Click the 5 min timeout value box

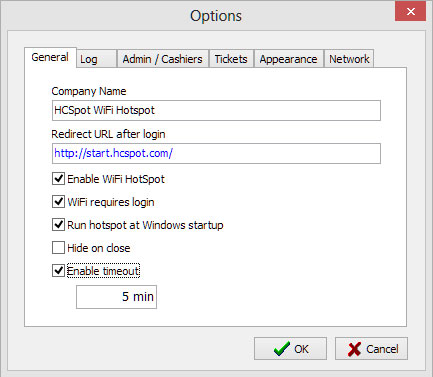tap(116, 297)
